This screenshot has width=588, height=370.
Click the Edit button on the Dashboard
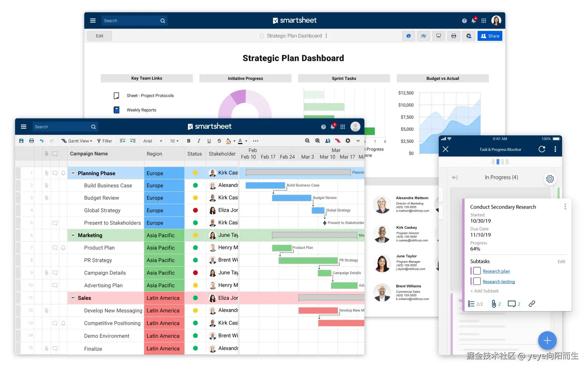coord(100,36)
